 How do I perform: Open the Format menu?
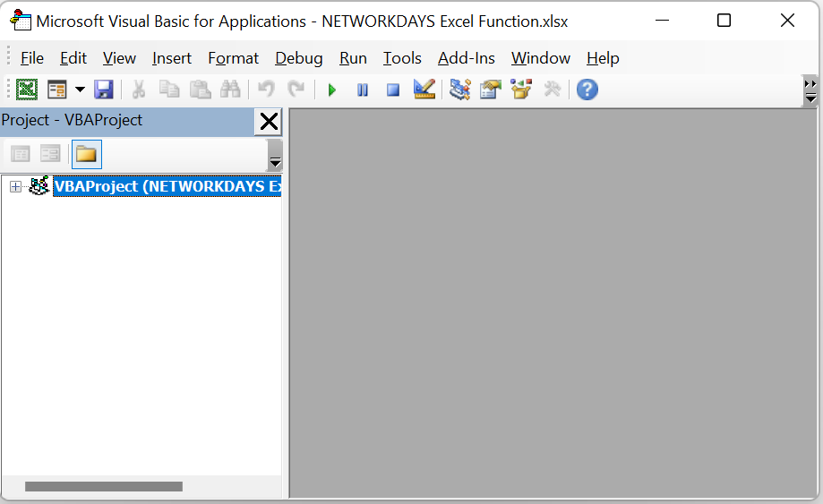[x=233, y=58]
